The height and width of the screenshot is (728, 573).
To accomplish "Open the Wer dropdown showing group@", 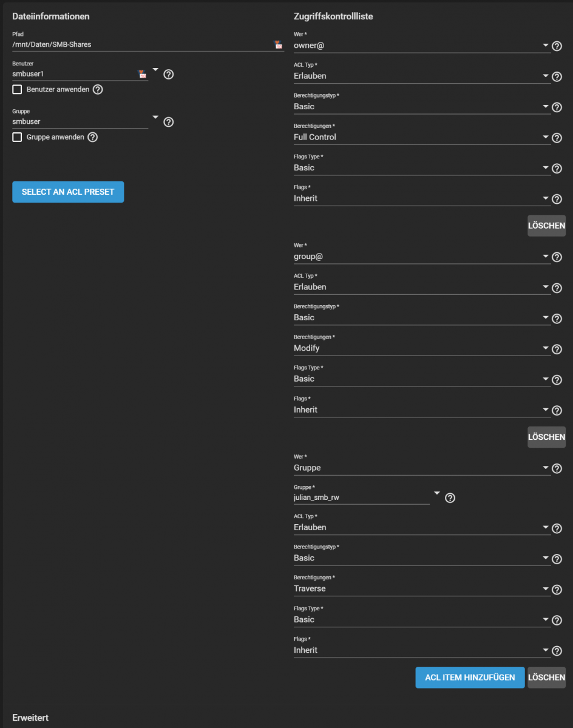I will [x=422, y=257].
